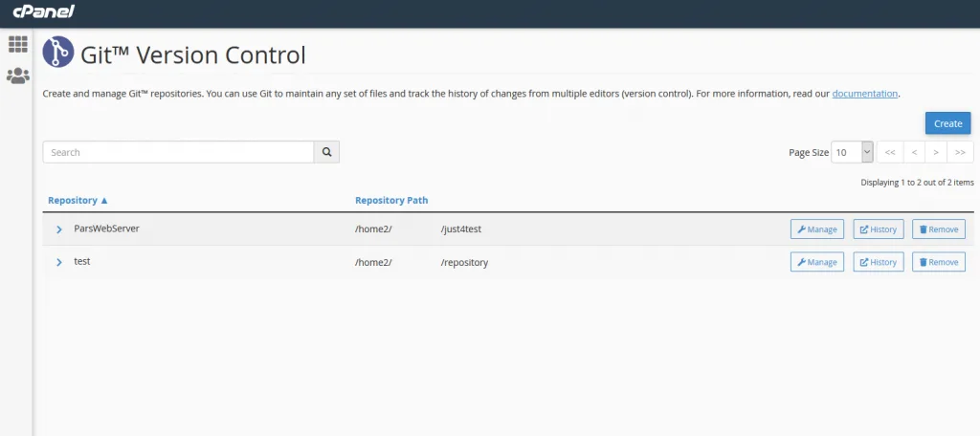
Task: Click the /just4test path text
Action: coord(460,229)
